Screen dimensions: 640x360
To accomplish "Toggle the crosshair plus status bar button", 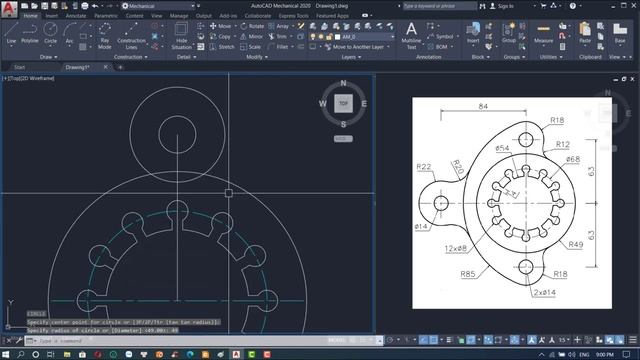I will click(x=577, y=340).
